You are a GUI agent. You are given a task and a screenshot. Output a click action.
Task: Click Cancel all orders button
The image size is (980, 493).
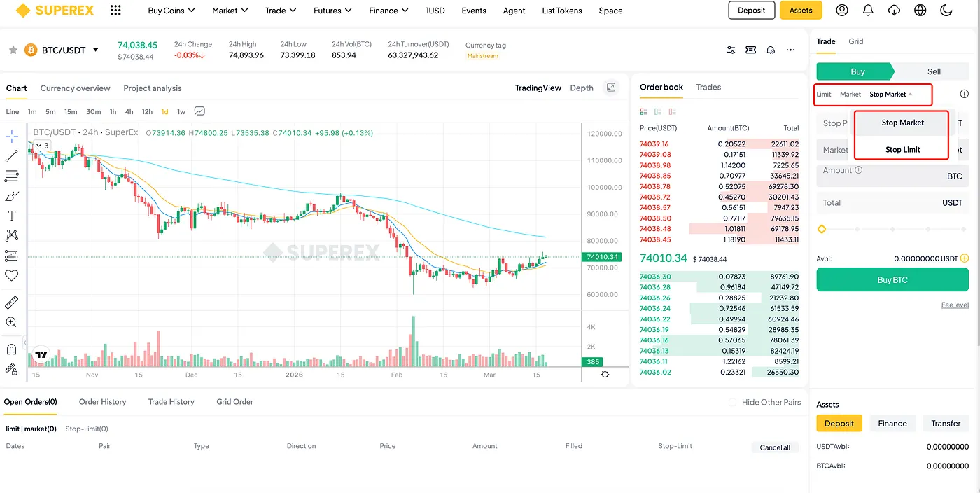pyautogui.click(x=775, y=447)
